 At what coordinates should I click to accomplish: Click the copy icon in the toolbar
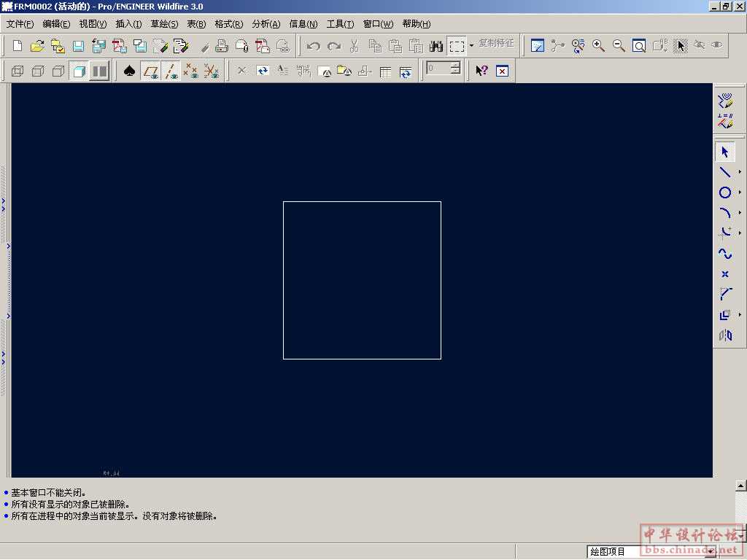click(375, 46)
